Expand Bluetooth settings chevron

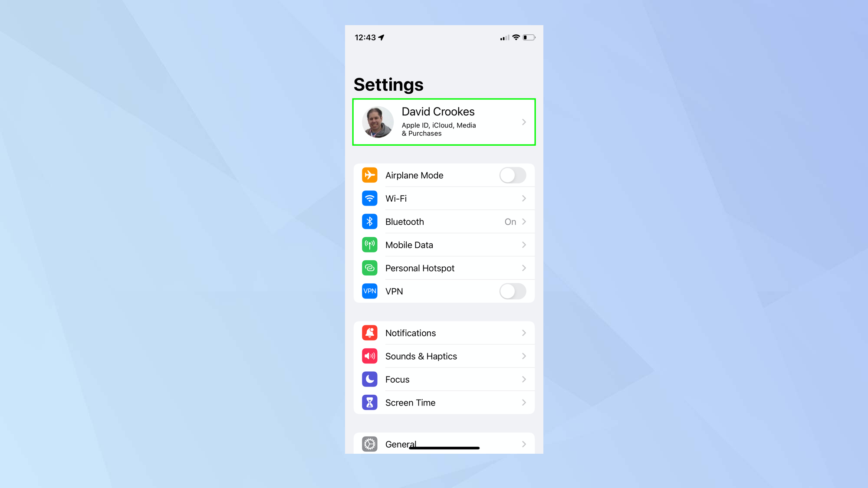pyautogui.click(x=524, y=222)
